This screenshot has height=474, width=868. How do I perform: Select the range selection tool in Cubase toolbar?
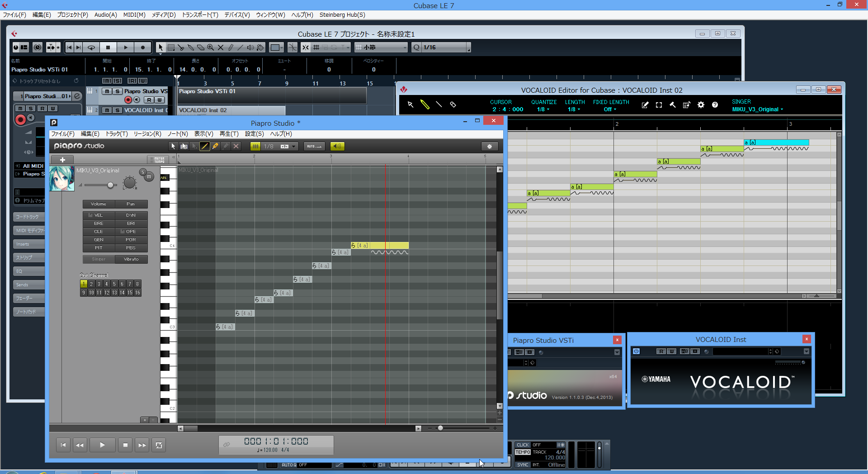[171, 47]
